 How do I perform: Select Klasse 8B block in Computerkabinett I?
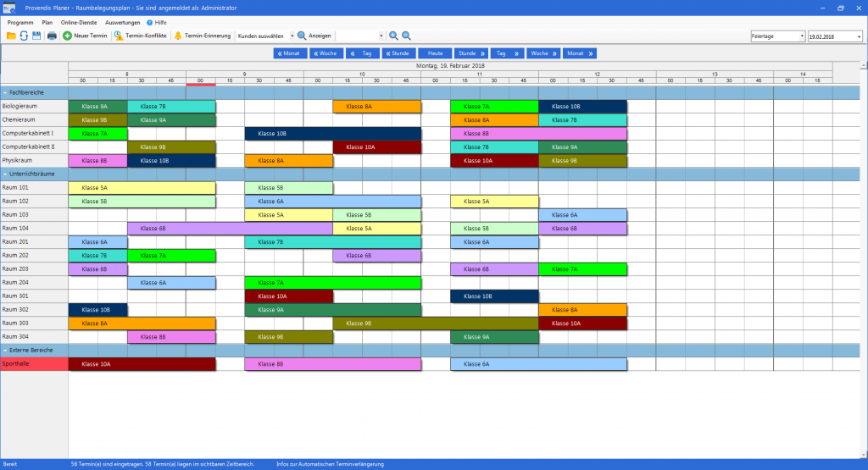click(538, 133)
